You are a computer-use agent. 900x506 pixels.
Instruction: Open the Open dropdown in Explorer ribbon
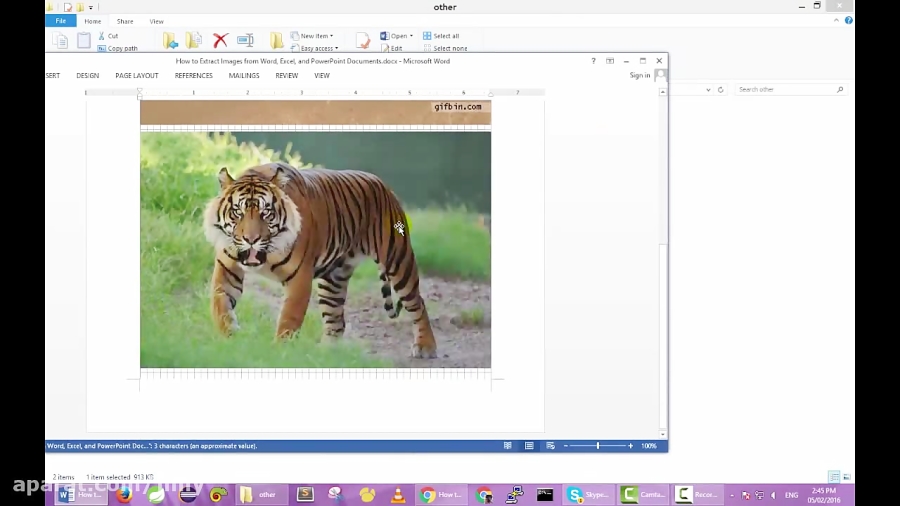(x=397, y=36)
